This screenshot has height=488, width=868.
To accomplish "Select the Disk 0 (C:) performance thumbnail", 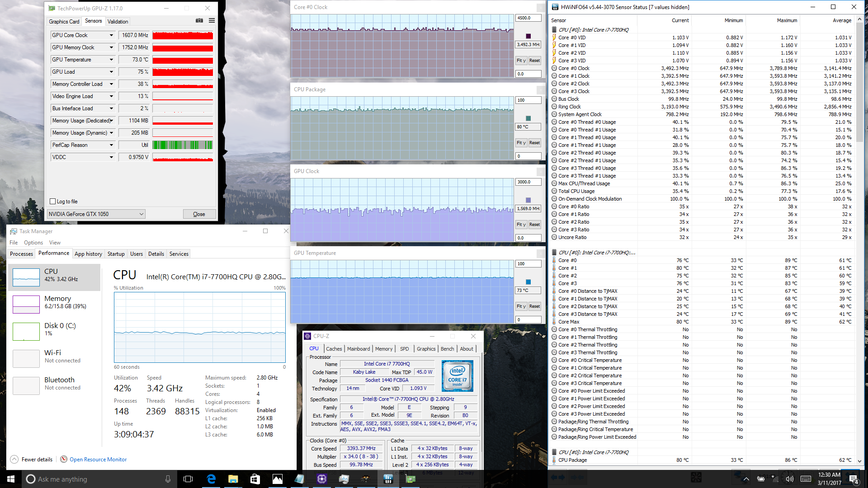I will [x=26, y=331].
